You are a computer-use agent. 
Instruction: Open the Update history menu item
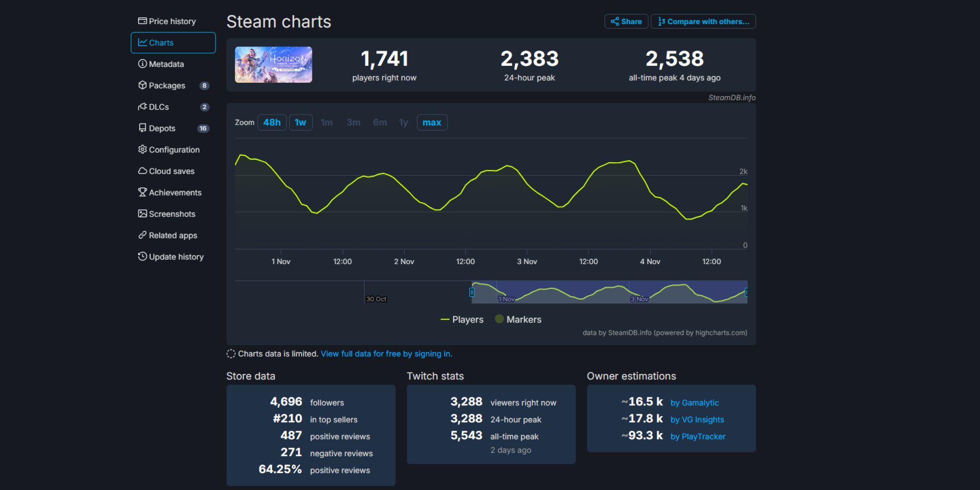point(173,257)
